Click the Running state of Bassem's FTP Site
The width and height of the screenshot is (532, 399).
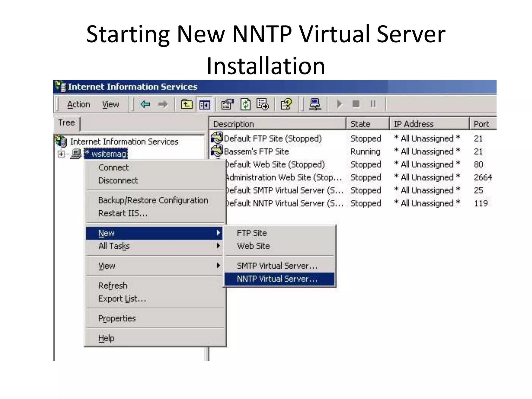coord(365,151)
